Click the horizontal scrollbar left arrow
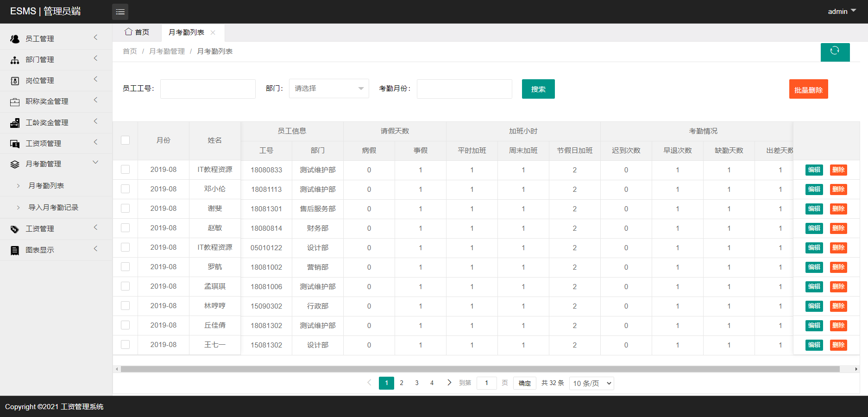The image size is (868, 417). tap(117, 369)
